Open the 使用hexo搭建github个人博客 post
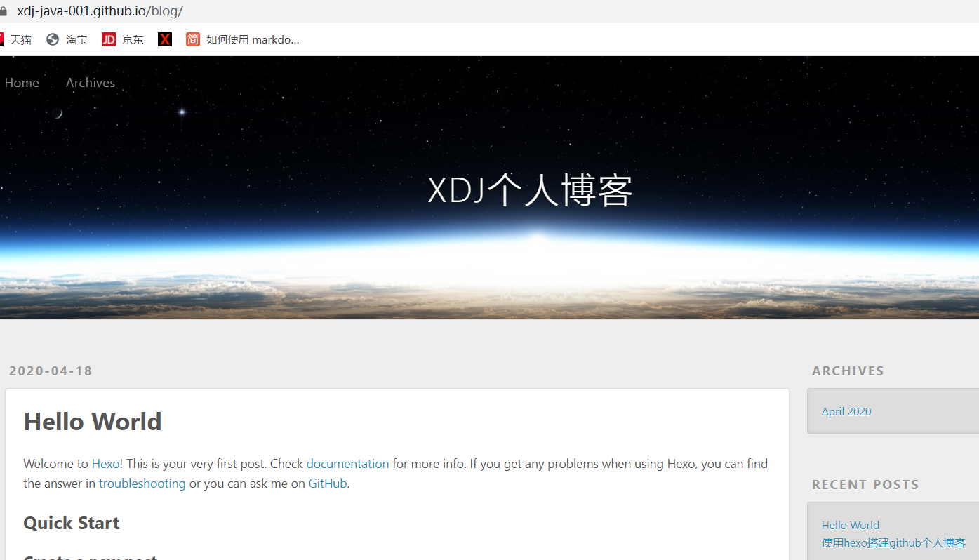 893,542
